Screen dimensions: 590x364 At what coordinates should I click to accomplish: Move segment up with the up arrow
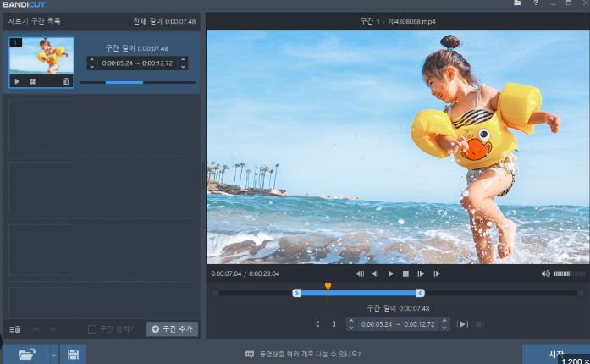click(x=36, y=329)
